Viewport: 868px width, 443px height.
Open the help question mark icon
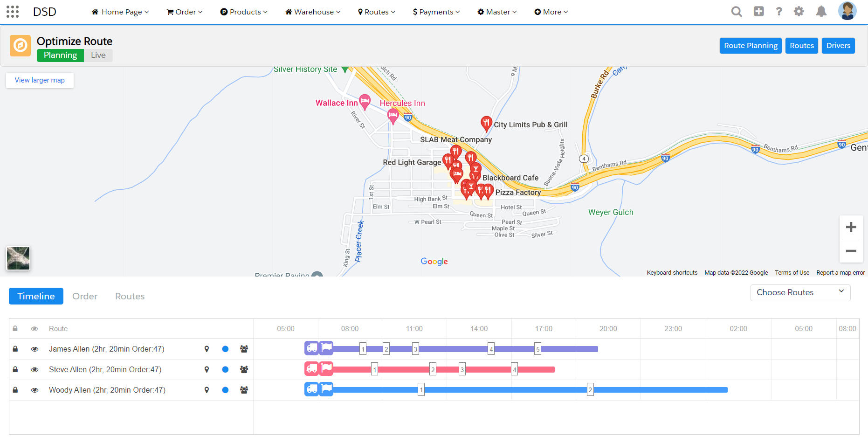(x=779, y=11)
